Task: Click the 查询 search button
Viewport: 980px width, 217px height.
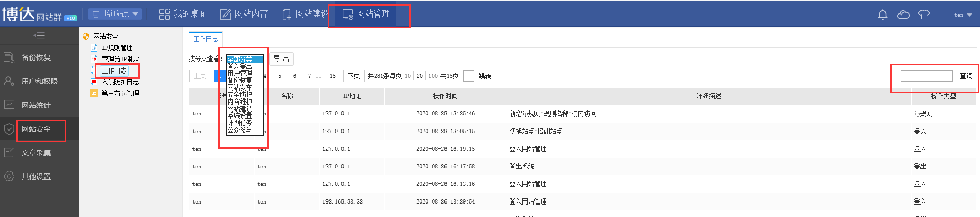Action: click(x=966, y=76)
